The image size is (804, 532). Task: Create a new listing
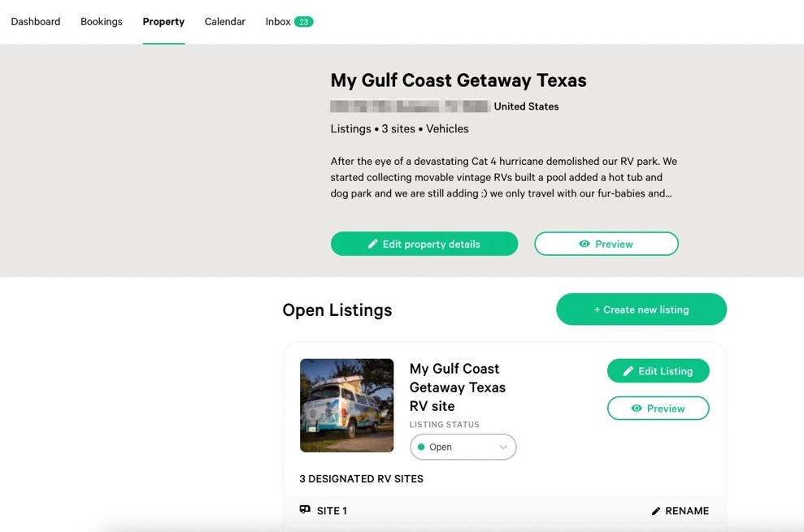tap(641, 309)
